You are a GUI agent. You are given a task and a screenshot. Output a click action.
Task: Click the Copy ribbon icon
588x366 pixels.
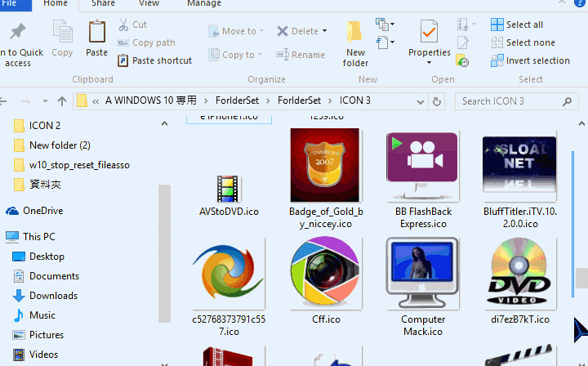62,32
